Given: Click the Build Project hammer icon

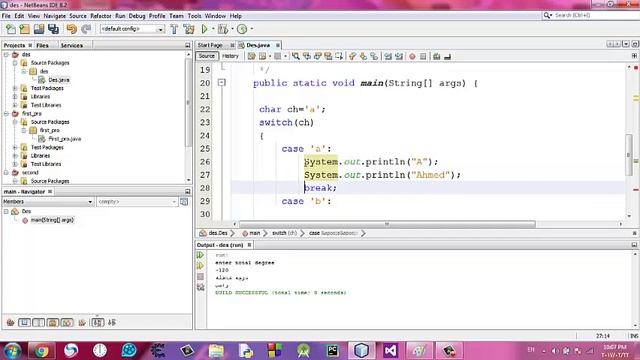Looking at the screenshot, I should [x=174, y=29].
